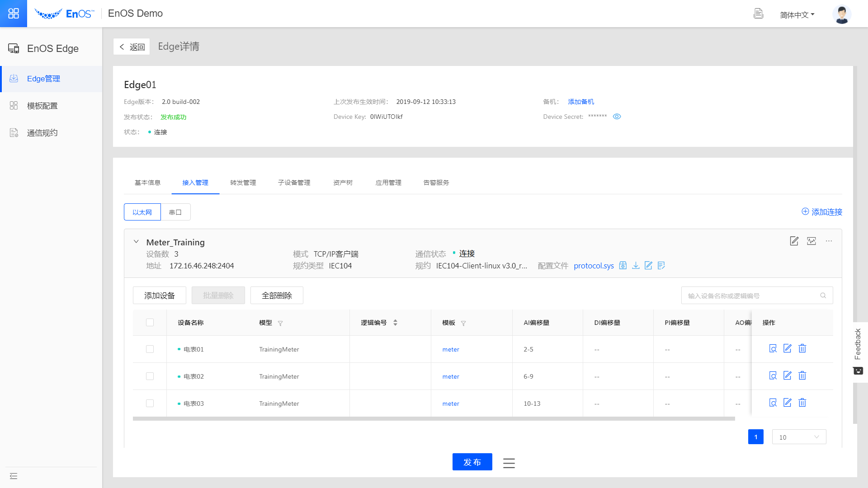This screenshot has height=488, width=868.
Task: Collapse the Meter_Training connection section
Action: point(136,242)
